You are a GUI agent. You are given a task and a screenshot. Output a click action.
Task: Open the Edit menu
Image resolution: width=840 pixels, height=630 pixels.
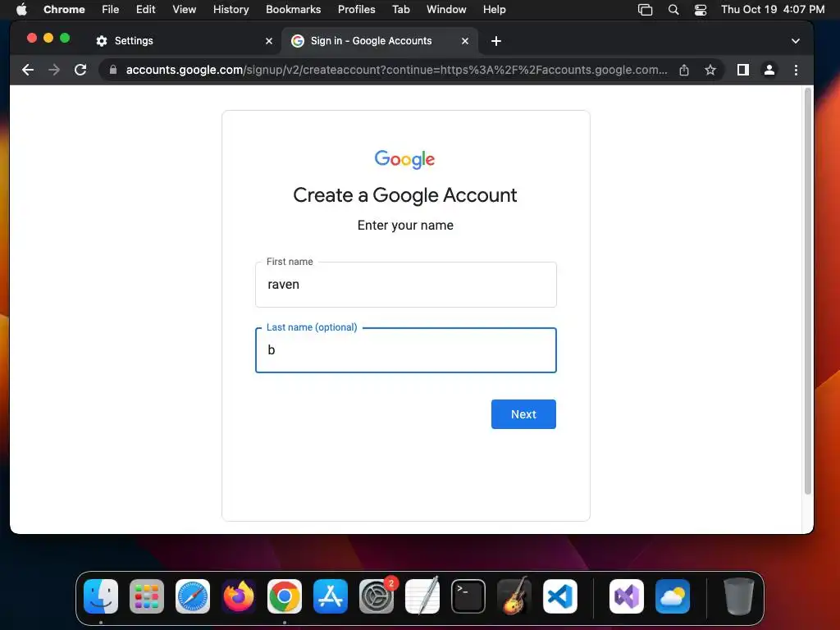(145, 10)
